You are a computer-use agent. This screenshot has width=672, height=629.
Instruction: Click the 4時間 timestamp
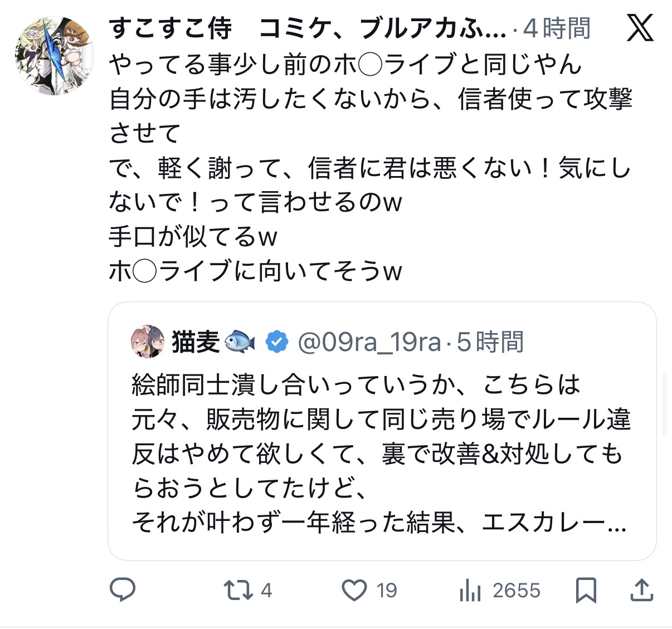point(556,29)
